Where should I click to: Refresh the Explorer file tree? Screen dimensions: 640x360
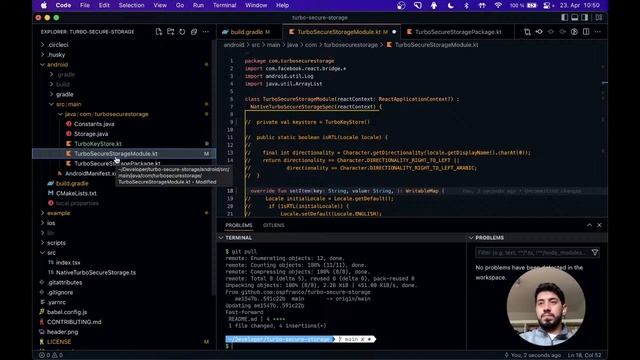(182, 32)
